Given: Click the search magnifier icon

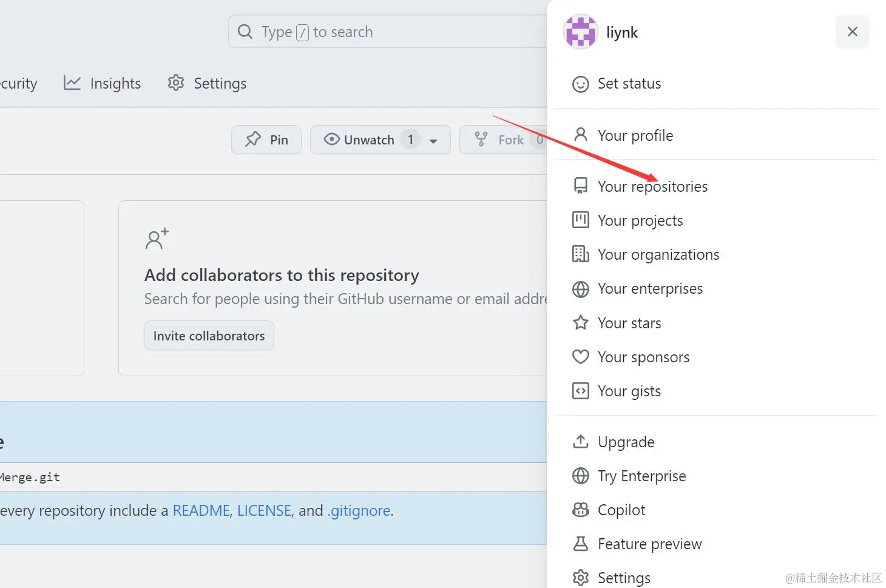Looking at the screenshot, I should [x=245, y=32].
